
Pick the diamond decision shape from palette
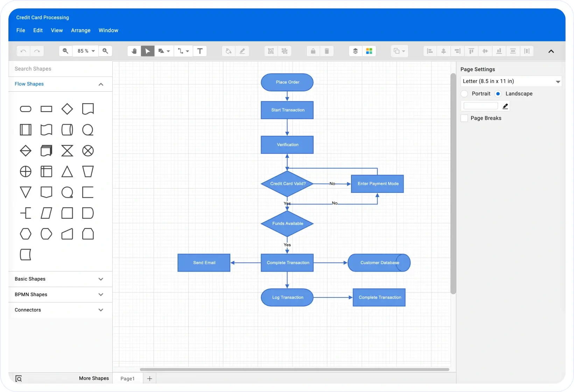[x=67, y=109]
